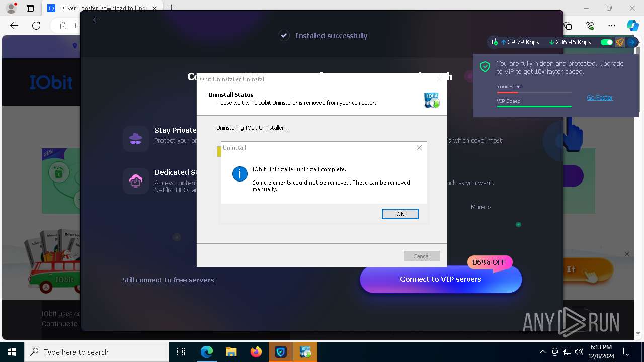
Task: Open Task View on the taskbar
Action: click(181, 352)
